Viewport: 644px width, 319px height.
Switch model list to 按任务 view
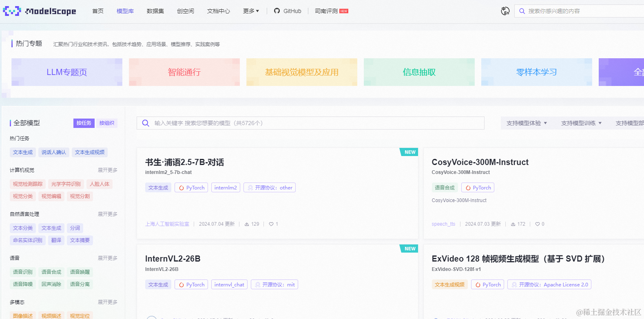(84, 123)
